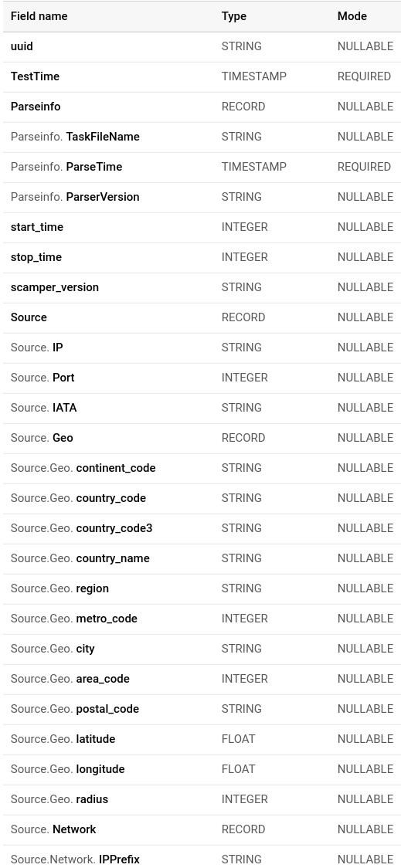Click the Mode column header
The height and width of the screenshot is (868, 401).
(352, 16)
